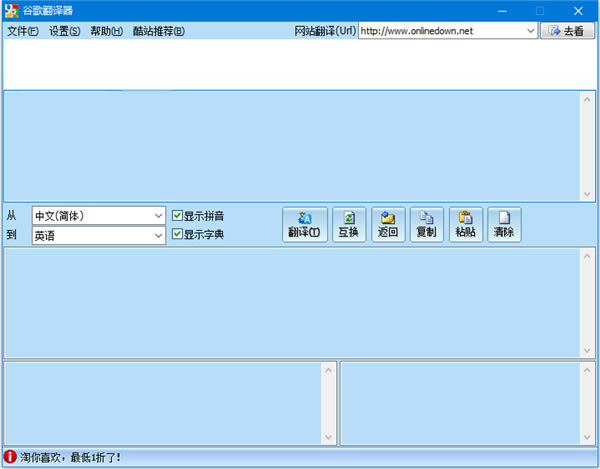
Task: Click up arrow of source text scrollbar
Action: (587, 99)
